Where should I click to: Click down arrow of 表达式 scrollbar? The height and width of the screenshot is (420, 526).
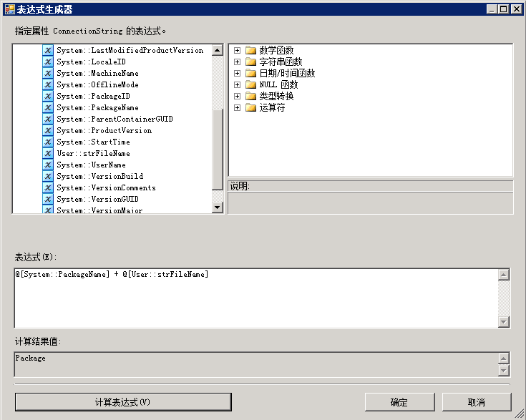pyautogui.click(x=504, y=322)
